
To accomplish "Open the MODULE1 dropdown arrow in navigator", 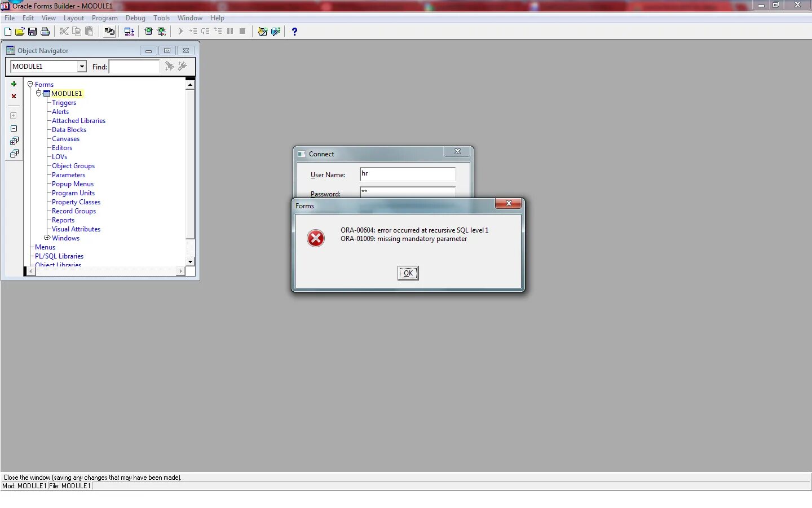I will point(82,67).
